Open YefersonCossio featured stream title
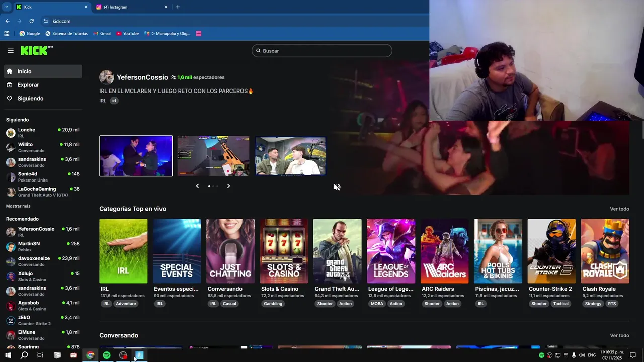This screenshot has width=644, height=362. coord(176,91)
